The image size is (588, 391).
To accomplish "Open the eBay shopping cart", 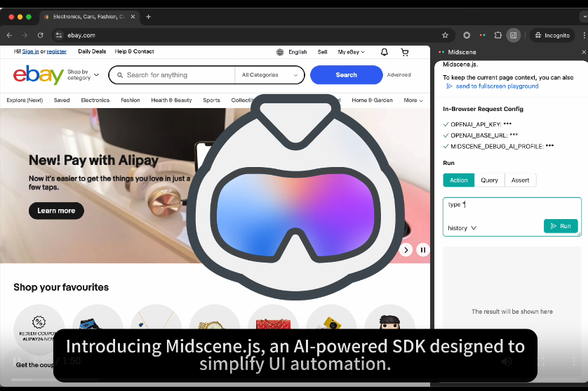I will point(405,52).
